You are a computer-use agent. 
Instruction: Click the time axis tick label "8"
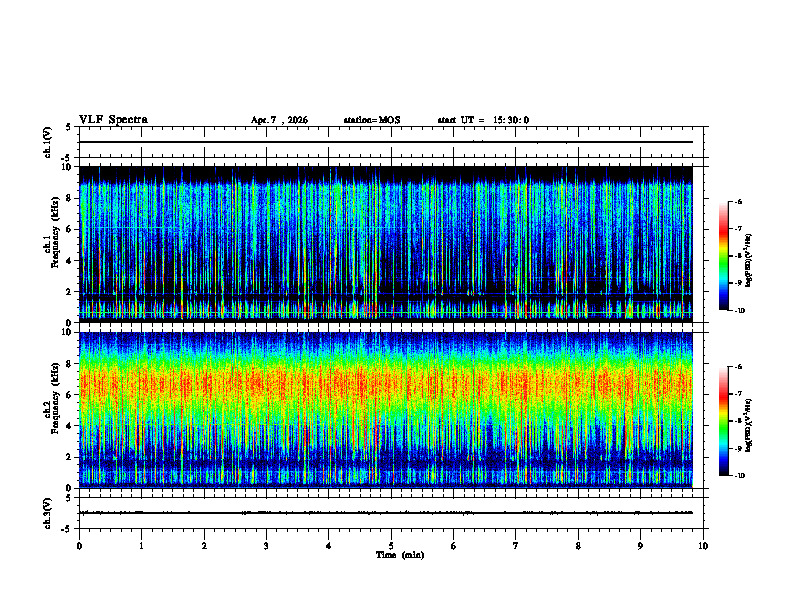[x=578, y=546]
